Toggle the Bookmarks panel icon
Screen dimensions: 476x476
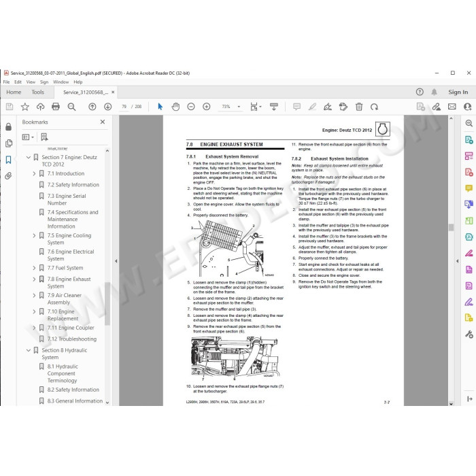[8, 160]
